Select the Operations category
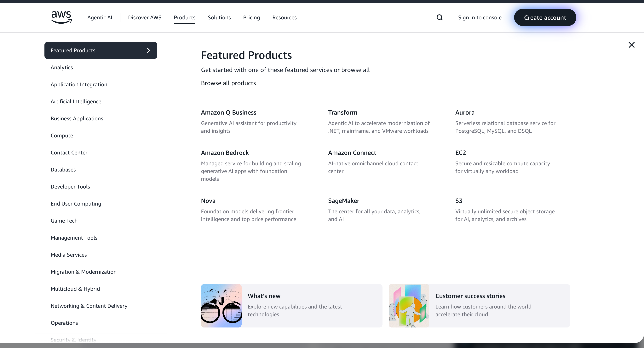Screen dimensions: 644x348 coord(64,323)
